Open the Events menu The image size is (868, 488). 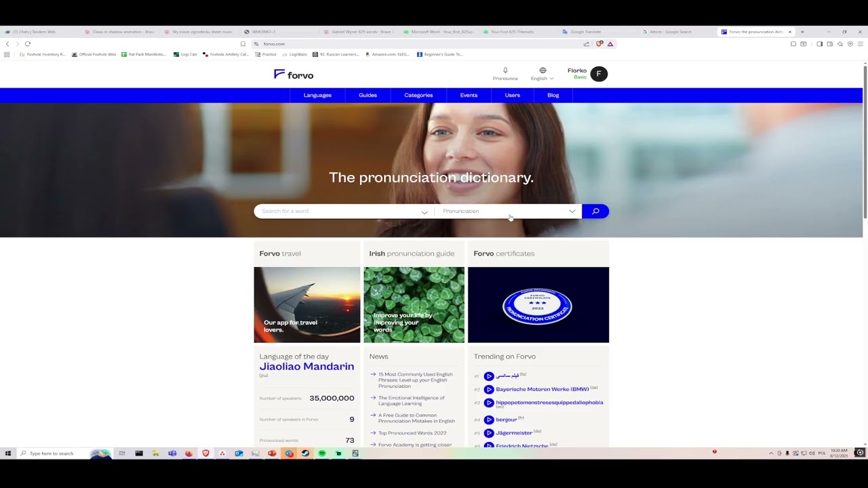coord(469,95)
